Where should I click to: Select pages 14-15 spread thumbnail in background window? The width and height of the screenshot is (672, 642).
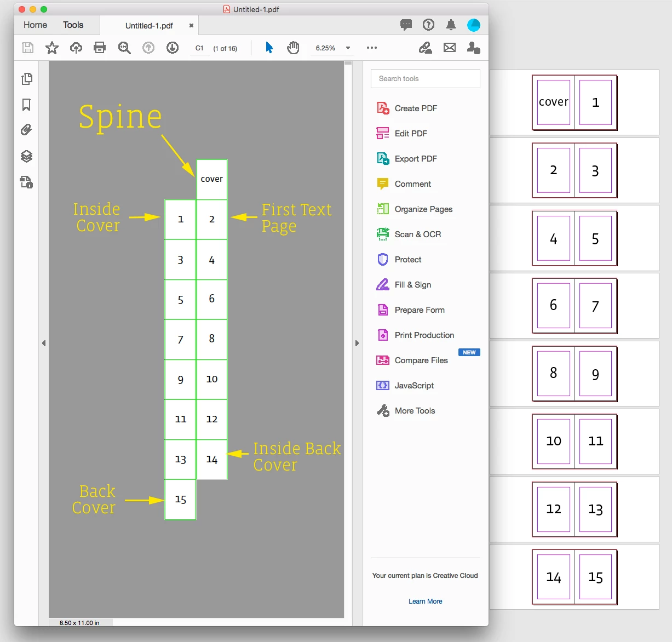click(x=575, y=577)
